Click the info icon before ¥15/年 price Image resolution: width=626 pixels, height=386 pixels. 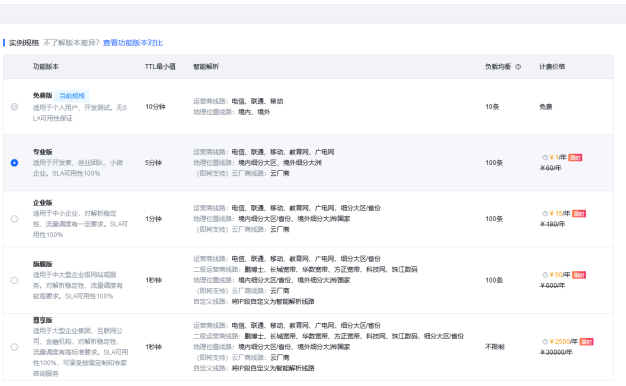(x=545, y=214)
